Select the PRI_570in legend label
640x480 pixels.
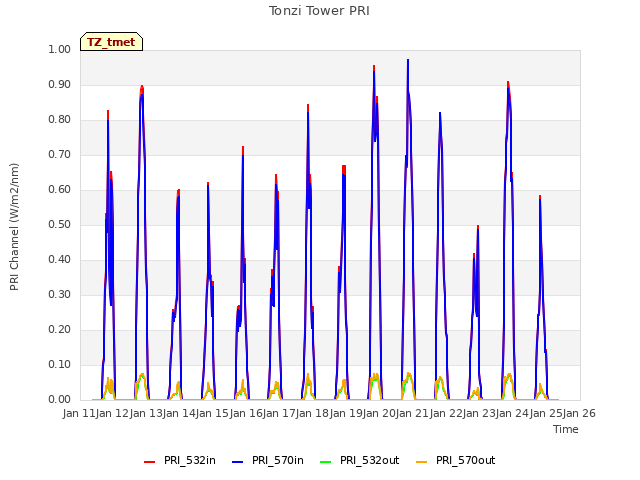coord(278,460)
